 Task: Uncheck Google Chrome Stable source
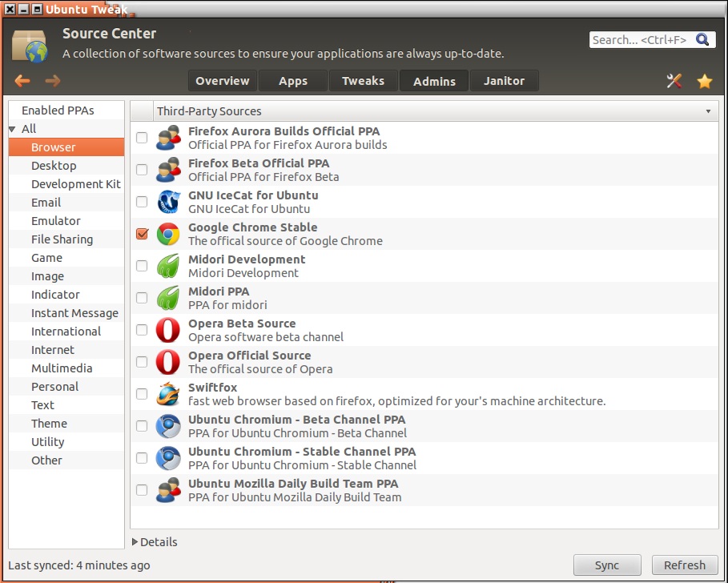[x=142, y=234]
